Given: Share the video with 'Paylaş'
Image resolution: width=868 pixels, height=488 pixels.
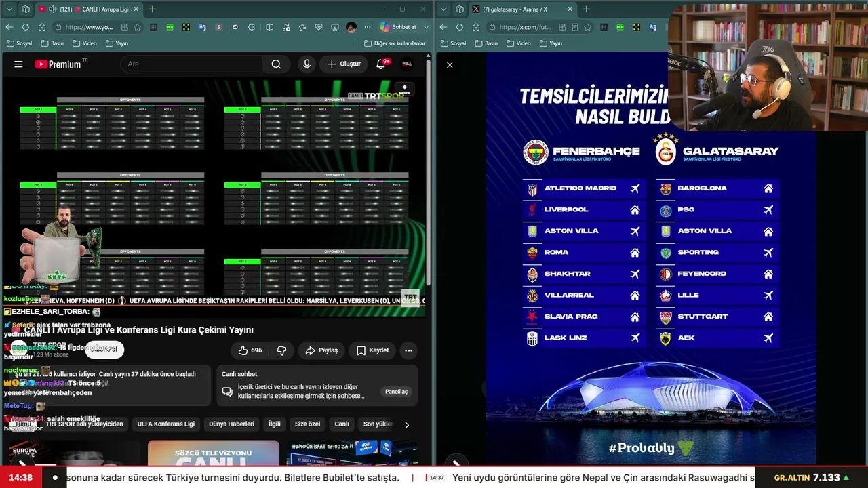Looking at the screenshot, I should pyautogui.click(x=321, y=350).
